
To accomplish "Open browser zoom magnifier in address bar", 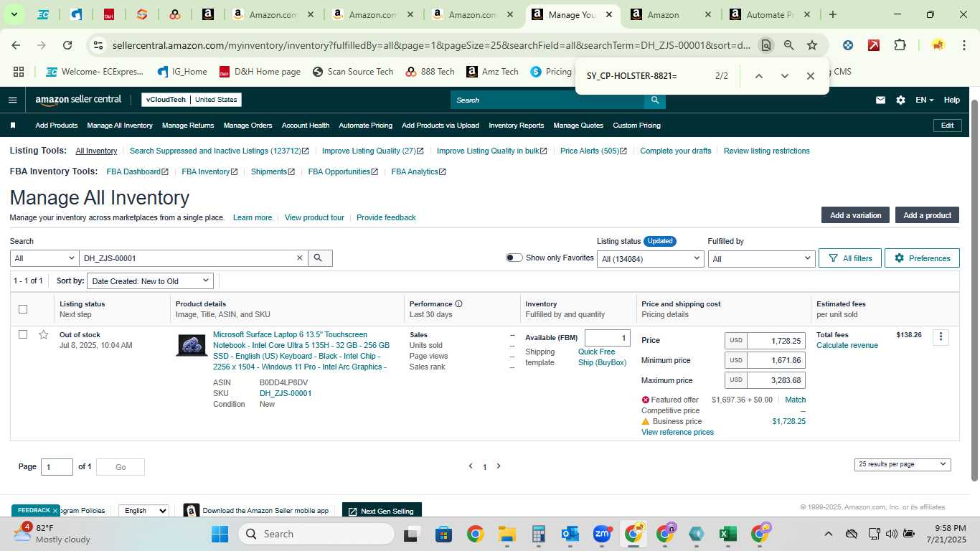I will tap(788, 45).
